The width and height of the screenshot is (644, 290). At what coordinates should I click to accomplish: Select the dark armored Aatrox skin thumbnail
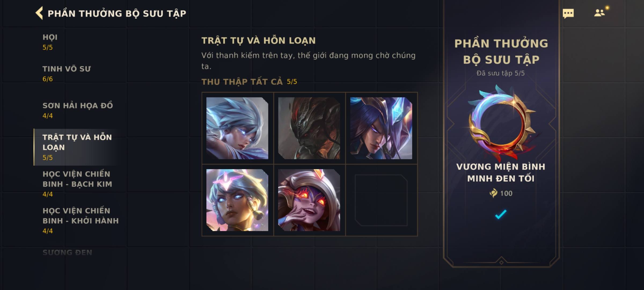309,128
